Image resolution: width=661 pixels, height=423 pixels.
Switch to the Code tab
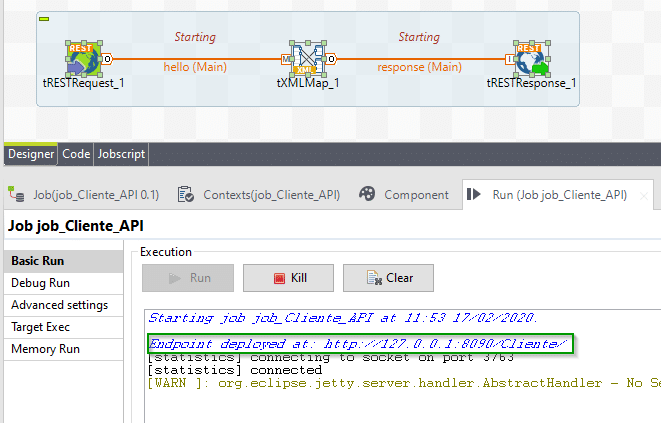click(76, 154)
